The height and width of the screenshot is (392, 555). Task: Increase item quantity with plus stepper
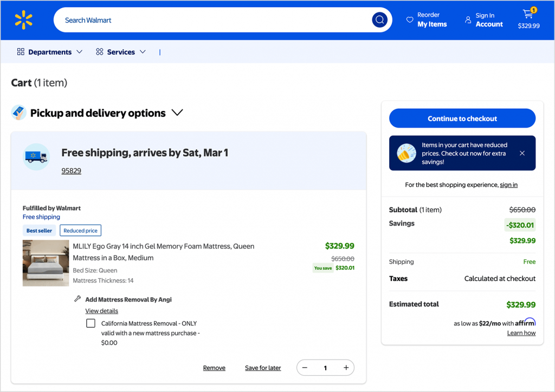click(346, 367)
